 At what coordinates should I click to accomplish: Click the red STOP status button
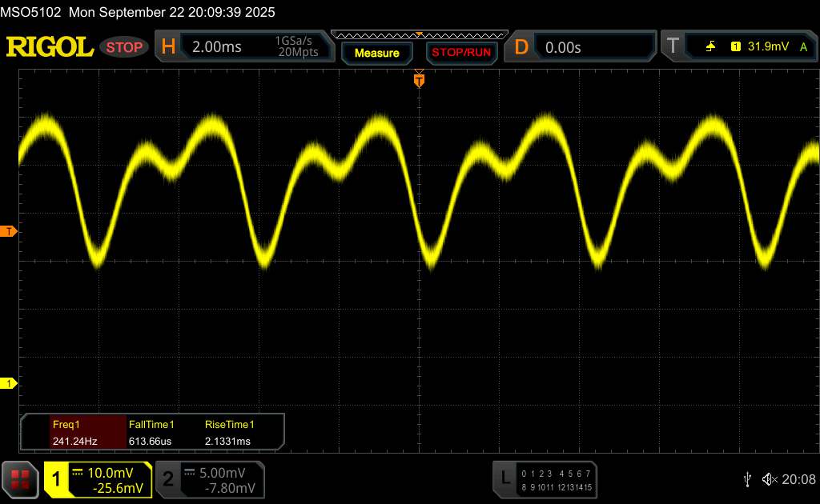[125, 47]
